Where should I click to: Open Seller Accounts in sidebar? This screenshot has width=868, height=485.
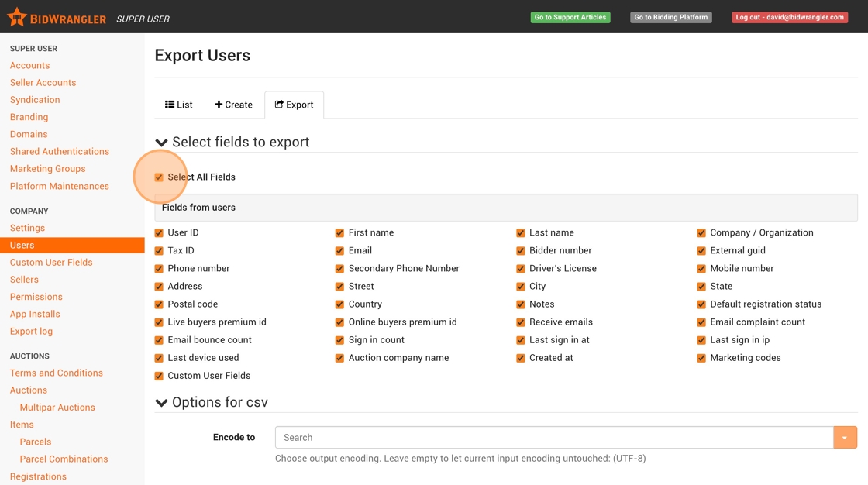43,83
